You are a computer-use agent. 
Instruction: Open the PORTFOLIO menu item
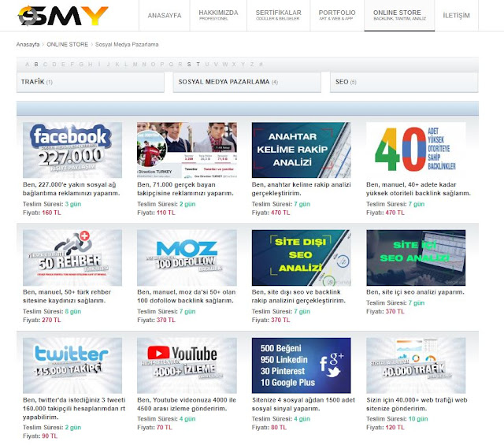pos(337,16)
